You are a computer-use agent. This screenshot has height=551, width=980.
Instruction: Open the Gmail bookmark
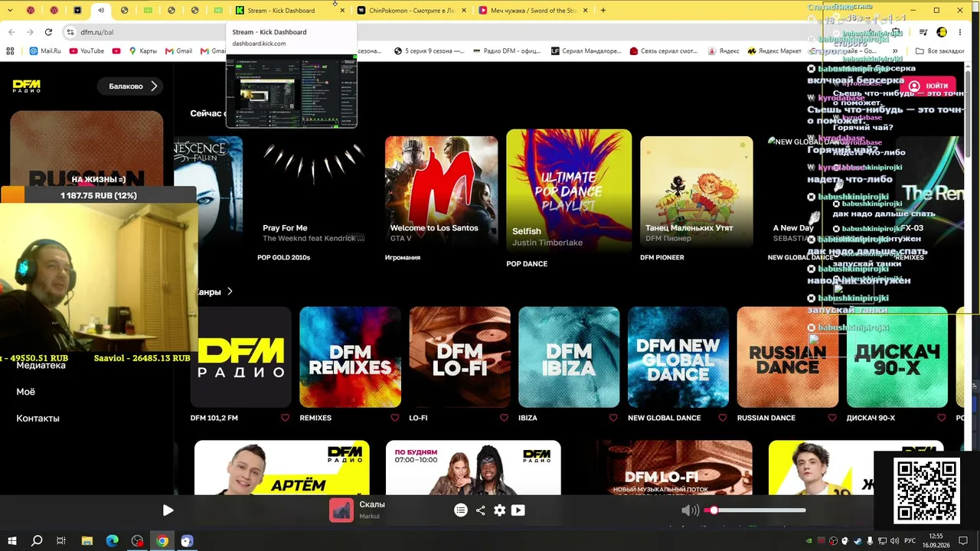(x=178, y=51)
